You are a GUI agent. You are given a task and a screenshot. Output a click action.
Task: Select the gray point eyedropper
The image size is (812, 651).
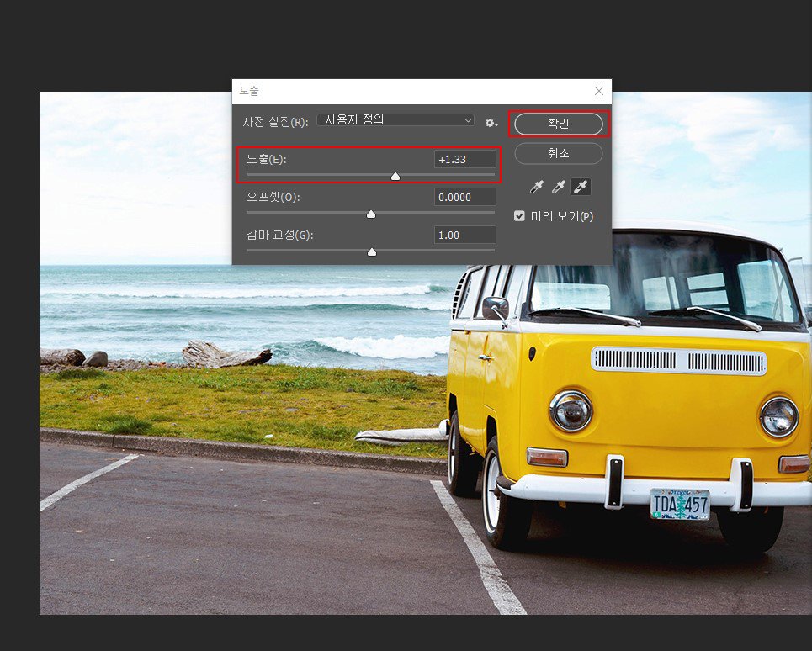point(558,187)
